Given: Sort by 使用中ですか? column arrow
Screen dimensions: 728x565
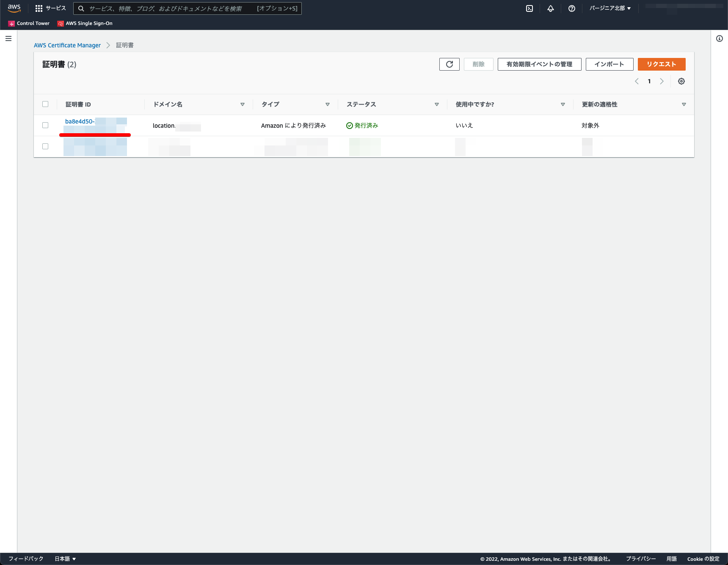Looking at the screenshot, I should 563,104.
